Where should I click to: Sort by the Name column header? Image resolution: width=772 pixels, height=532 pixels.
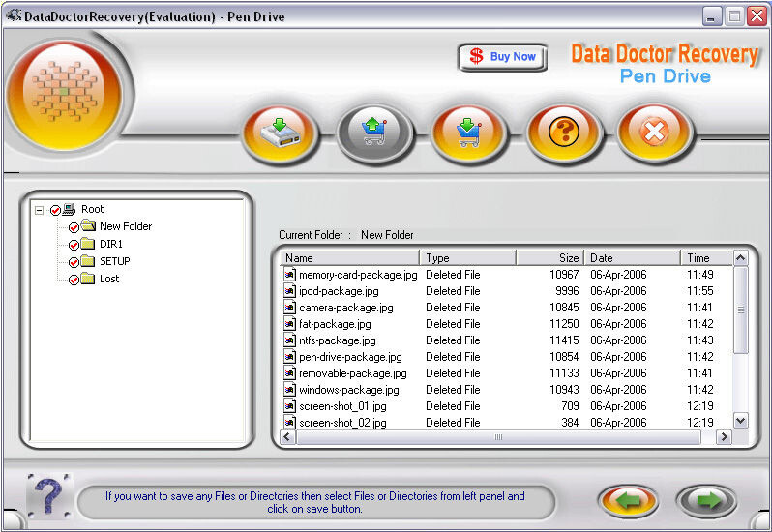(x=349, y=258)
